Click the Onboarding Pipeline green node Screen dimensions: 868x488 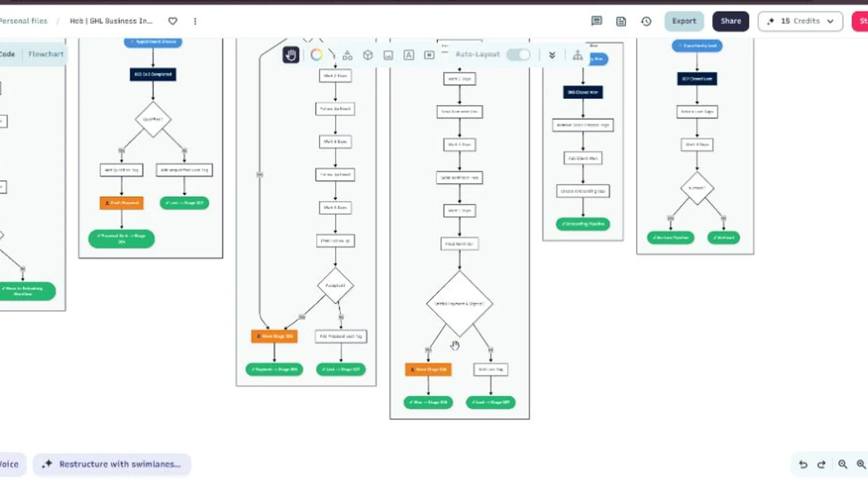pyautogui.click(x=583, y=224)
